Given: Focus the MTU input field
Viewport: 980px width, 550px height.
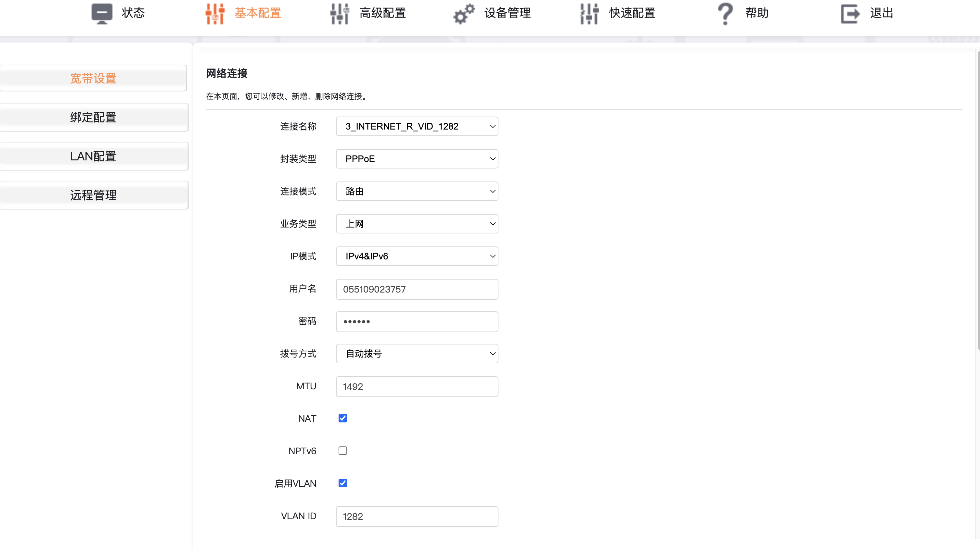Looking at the screenshot, I should (x=417, y=387).
